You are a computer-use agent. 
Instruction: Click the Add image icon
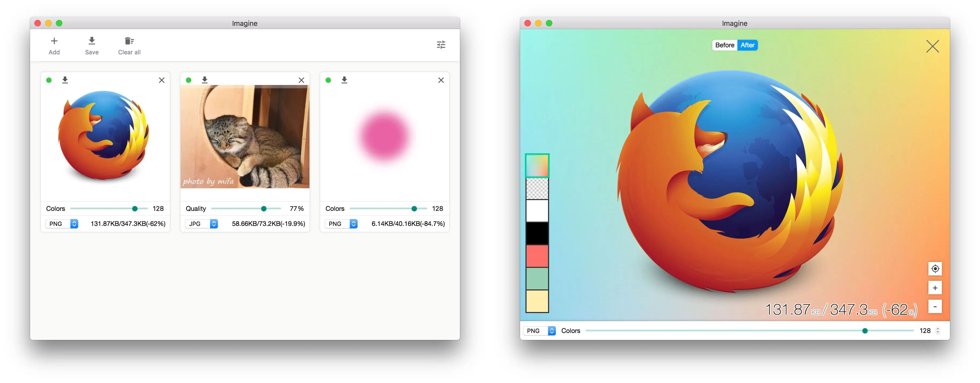pyautogui.click(x=54, y=40)
